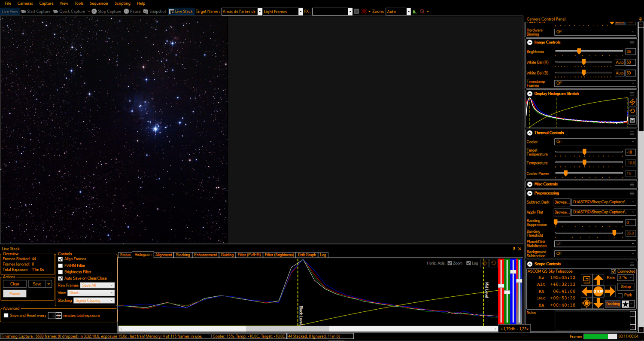The image size is (644, 341).
Task: Open the FX effects dropdown
Action: (350, 12)
